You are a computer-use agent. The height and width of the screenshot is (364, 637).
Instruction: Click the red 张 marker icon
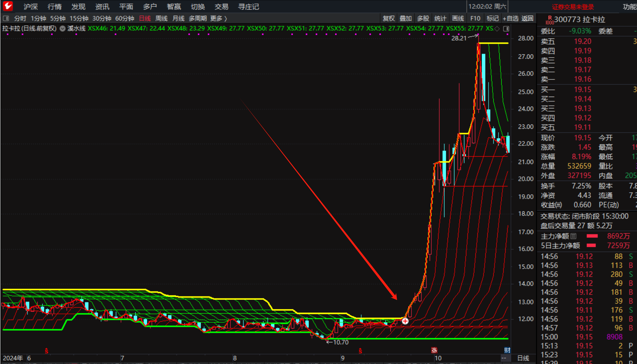(x=434, y=350)
